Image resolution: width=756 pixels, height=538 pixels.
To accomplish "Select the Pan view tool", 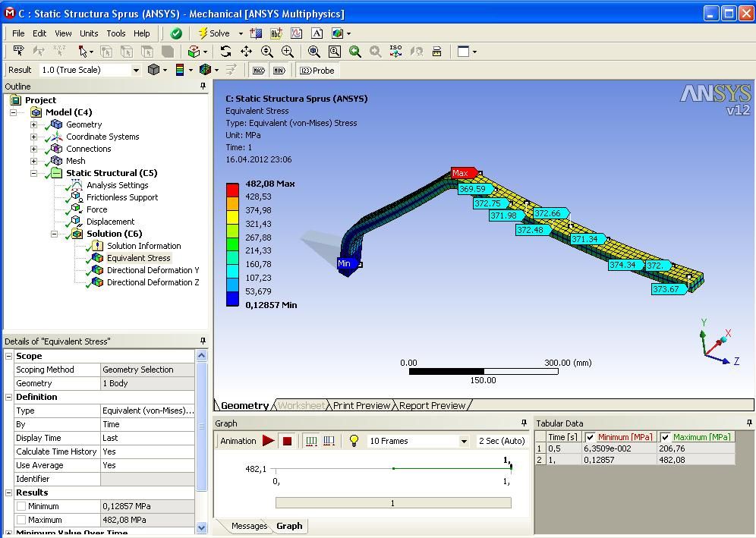I will coord(246,51).
